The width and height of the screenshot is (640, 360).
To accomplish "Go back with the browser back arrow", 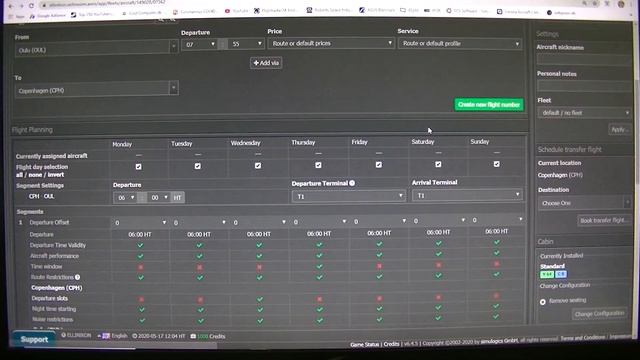I will (x=11, y=6).
